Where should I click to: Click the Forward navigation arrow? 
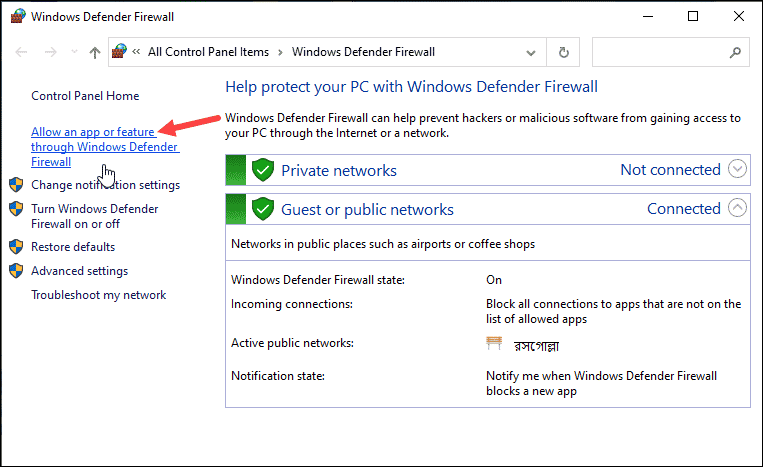50,52
